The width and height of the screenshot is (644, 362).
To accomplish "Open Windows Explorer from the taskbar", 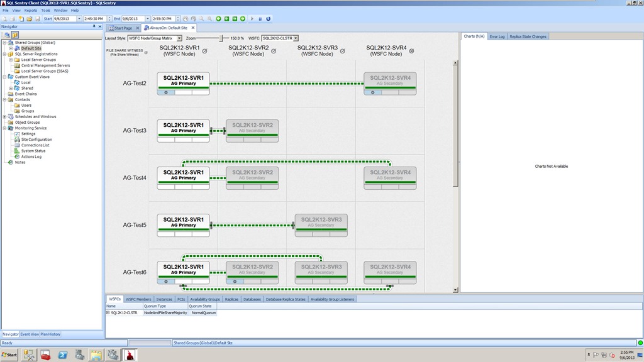I will click(x=96, y=355).
